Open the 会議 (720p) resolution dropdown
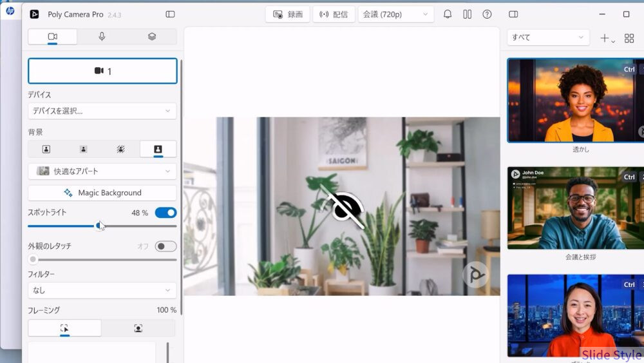The width and height of the screenshot is (644, 363). [395, 14]
